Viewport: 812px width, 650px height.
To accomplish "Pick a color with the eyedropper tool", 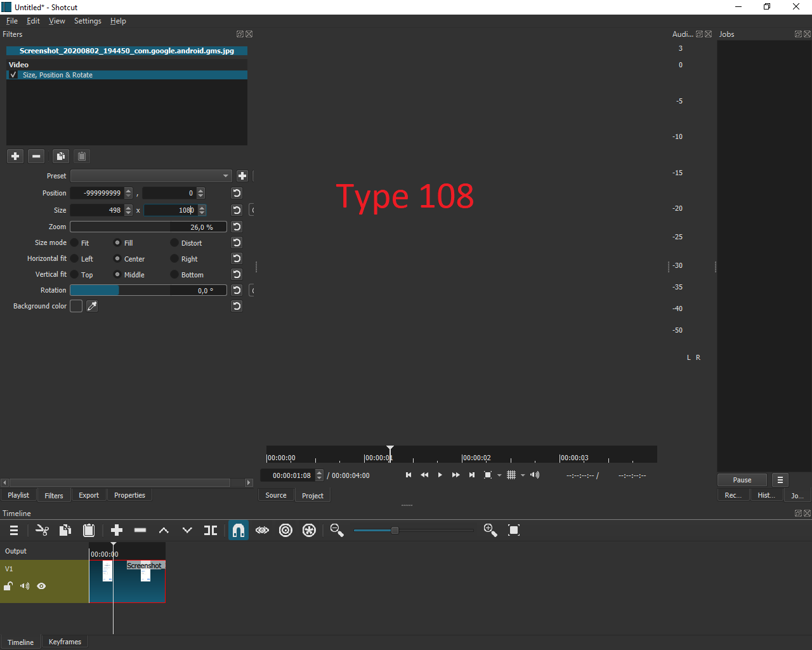I will tap(92, 306).
